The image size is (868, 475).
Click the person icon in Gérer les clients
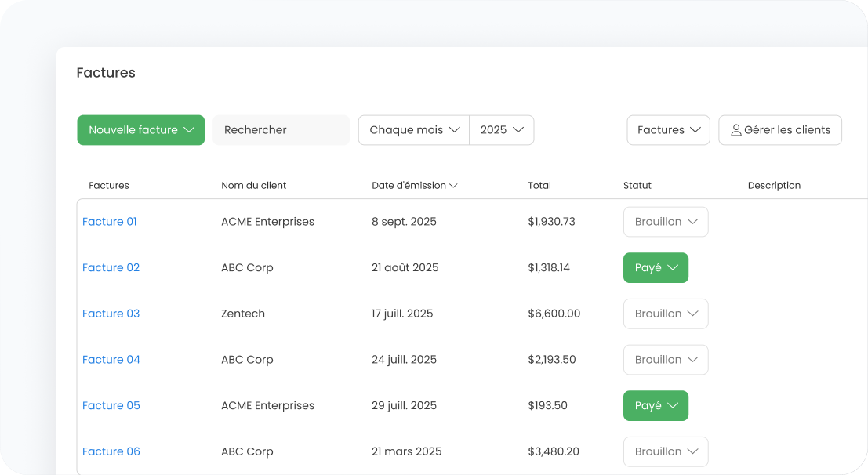735,130
